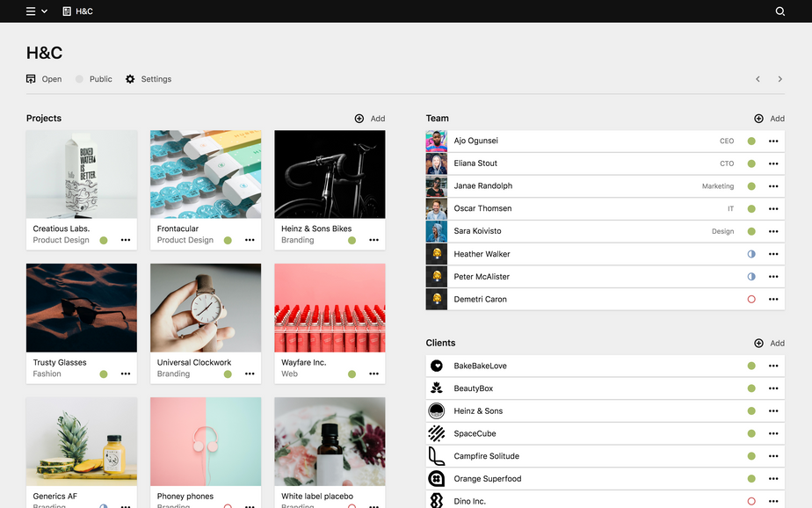Toggle the Public switch
Image resolution: width=812 pixels, height=508 pixels.
point(79,79)
